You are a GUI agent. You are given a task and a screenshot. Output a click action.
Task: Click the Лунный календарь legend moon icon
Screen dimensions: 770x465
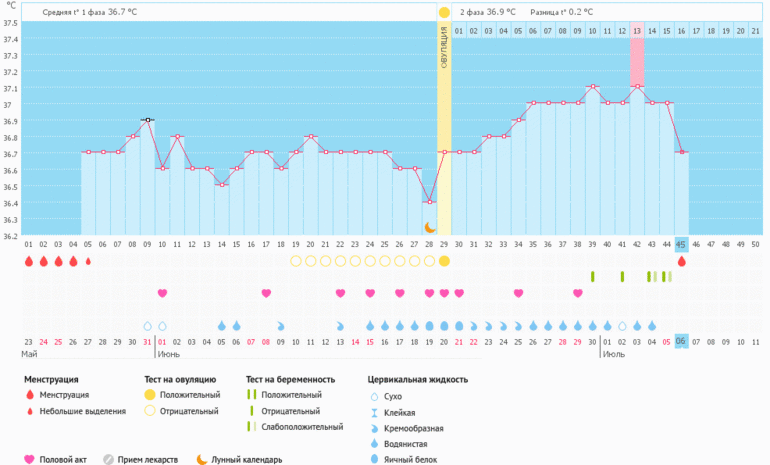(201, 459)
